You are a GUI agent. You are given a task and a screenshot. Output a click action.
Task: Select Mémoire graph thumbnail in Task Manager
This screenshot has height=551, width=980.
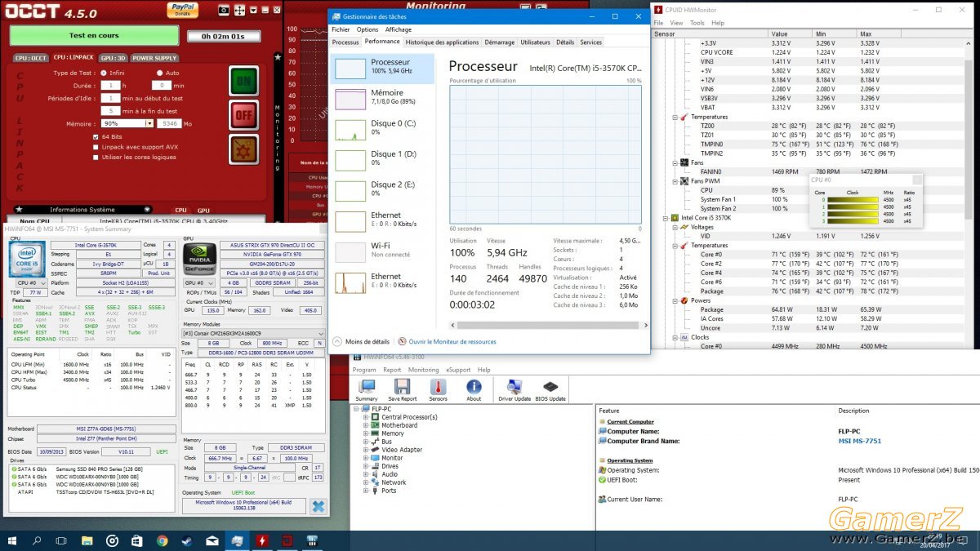[x=350, y=99]
